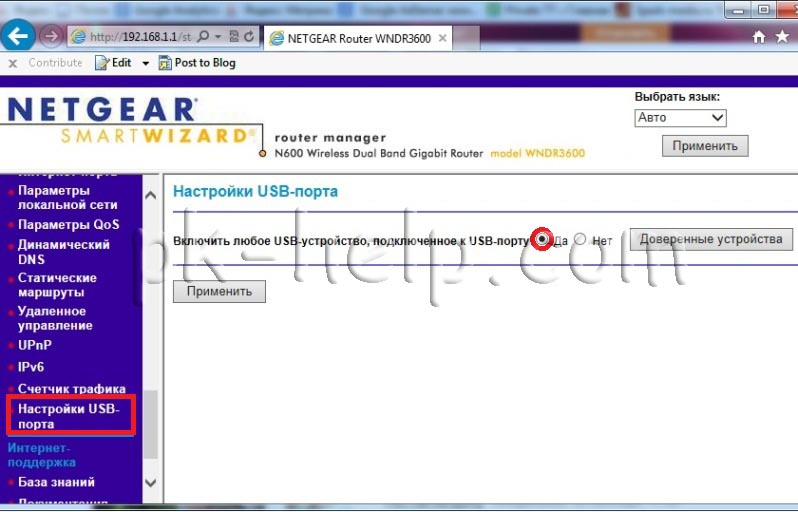Image resolution: width=798 pixels, height=512 pixels.
Task: Open Динамический DNS menu link
Action: tap(64, 251)
